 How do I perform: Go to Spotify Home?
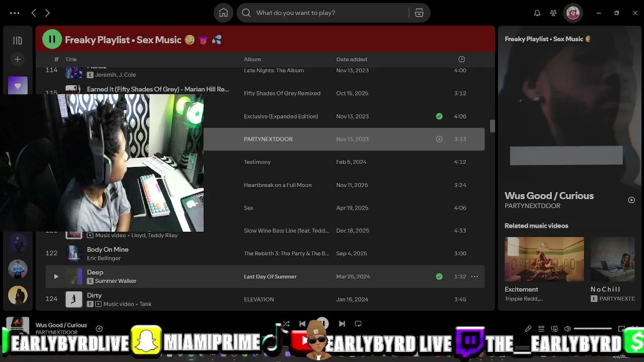(x=223, y=13)
